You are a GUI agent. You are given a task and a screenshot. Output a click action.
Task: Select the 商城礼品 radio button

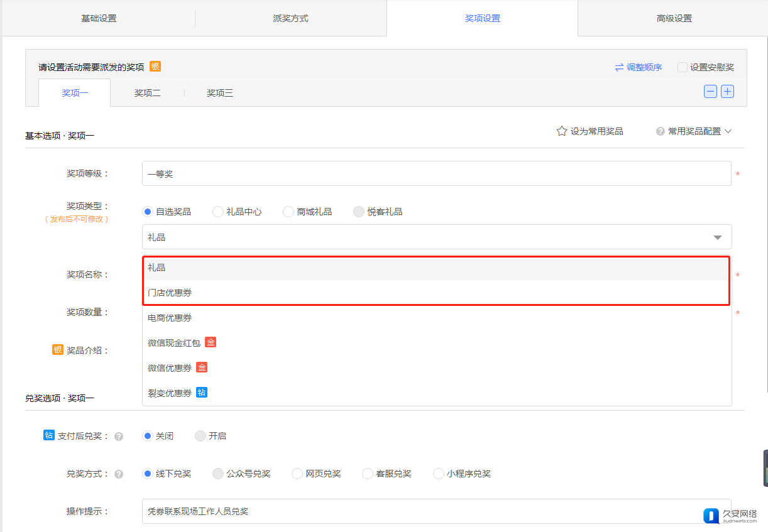point(288,212)
